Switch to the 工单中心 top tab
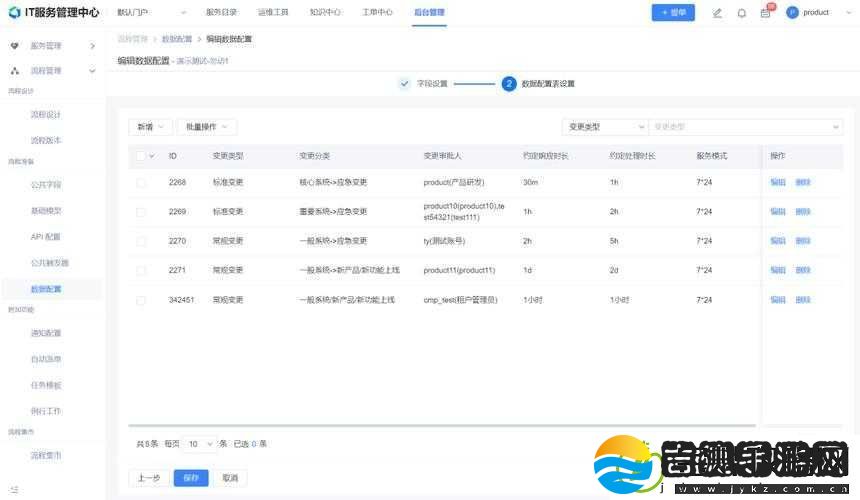 (x=377, y=12)
